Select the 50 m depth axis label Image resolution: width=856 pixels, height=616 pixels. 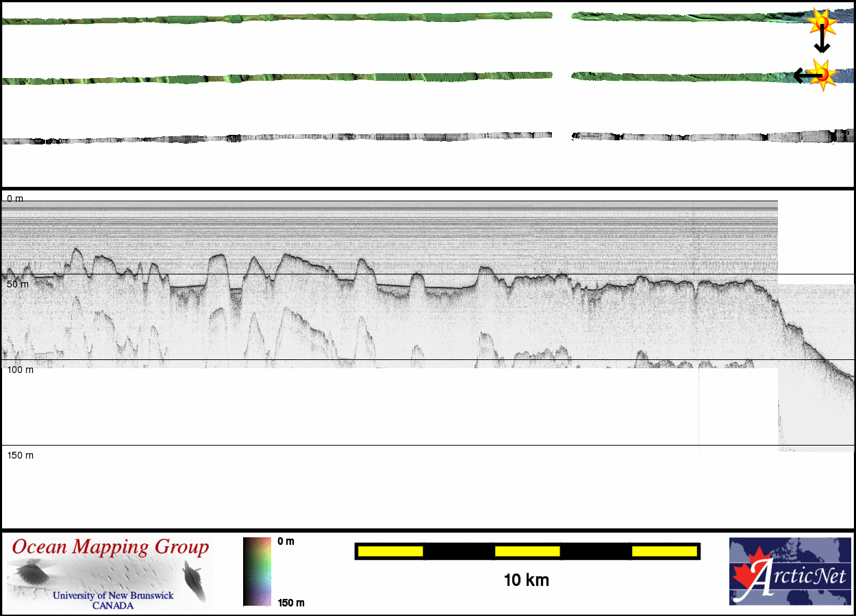click(18, 284)
